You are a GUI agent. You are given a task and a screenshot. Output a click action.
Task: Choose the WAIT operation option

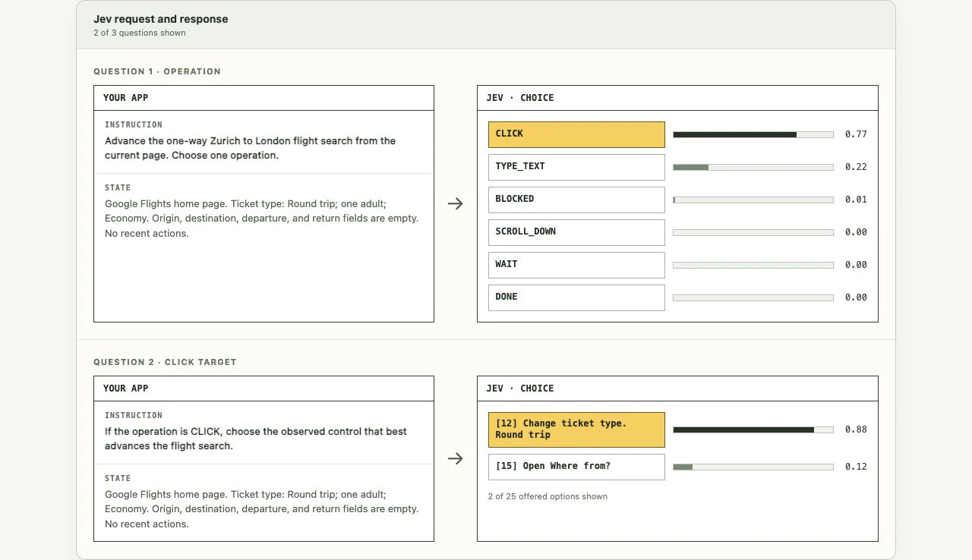pos(576,265)
